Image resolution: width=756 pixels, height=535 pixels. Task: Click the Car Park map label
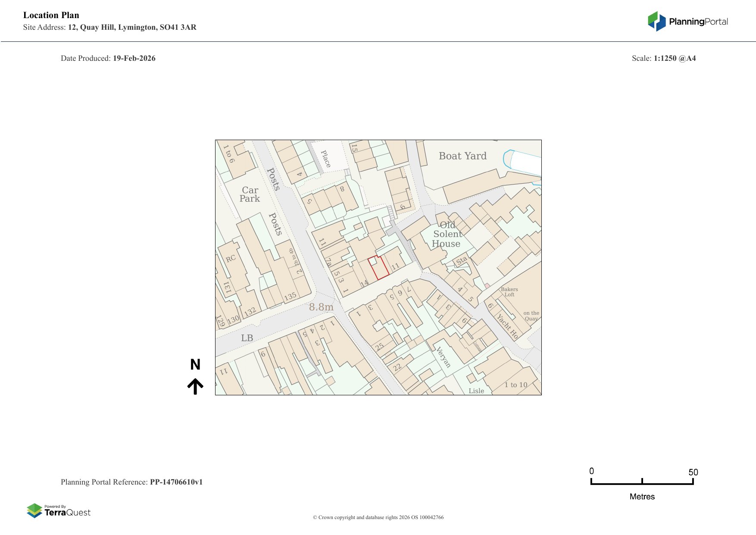pyautogui.click(x=250, y=194)
